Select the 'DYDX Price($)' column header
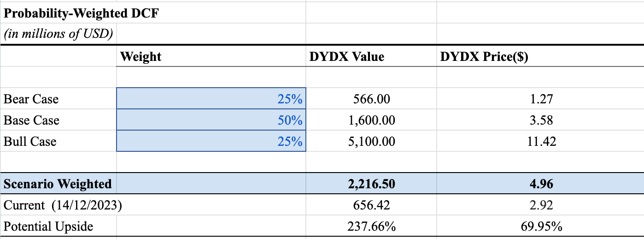Viewport: 644px width, 239px height. pos(484,57)
